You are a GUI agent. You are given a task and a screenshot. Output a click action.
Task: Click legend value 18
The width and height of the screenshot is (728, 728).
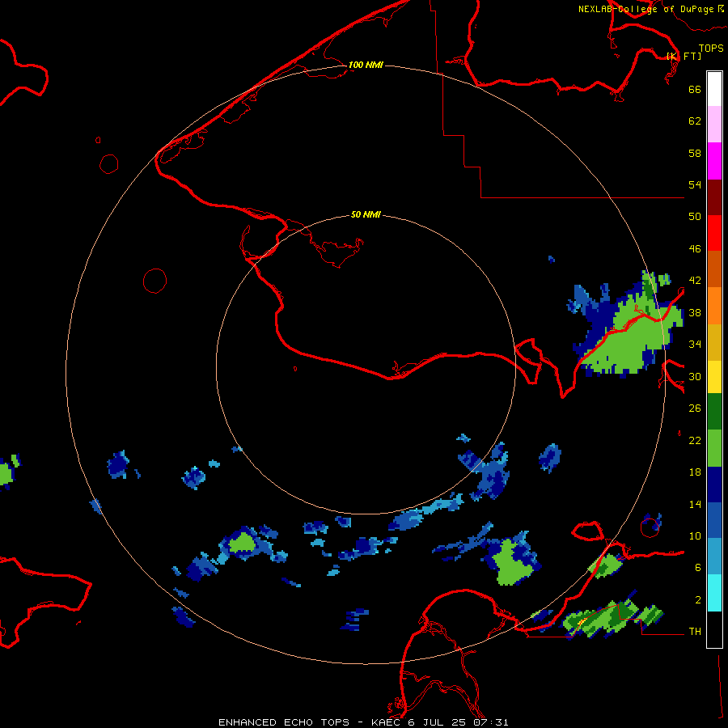(695, 472)
